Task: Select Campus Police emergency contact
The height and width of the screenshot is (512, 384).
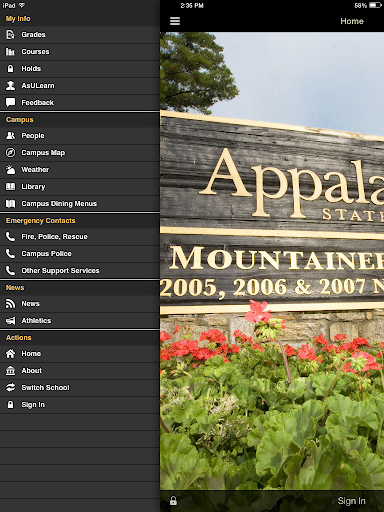Action: [x=80, y=254]
